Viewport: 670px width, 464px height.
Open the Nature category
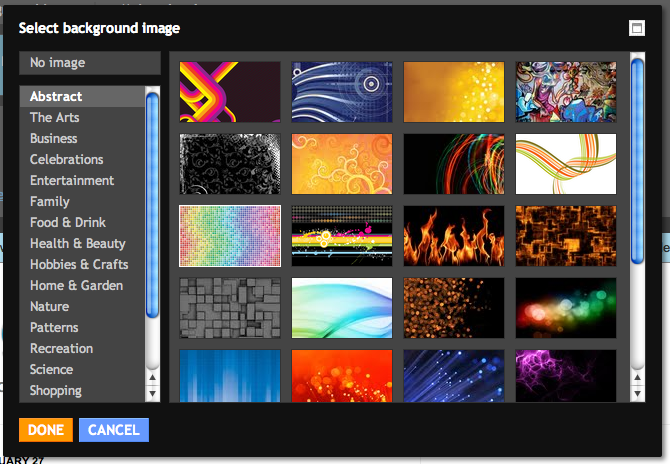tap(49, 306)
